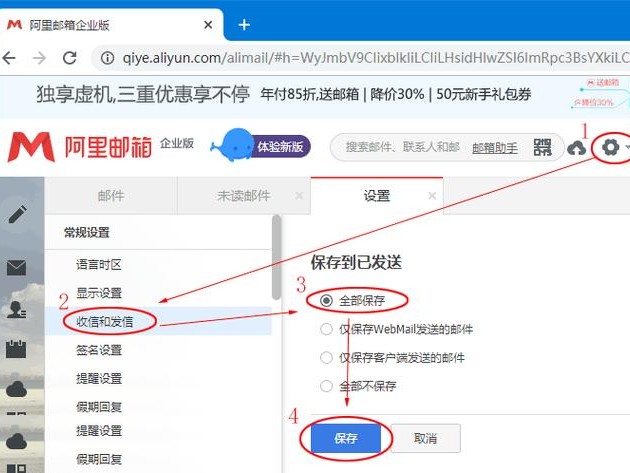Click the mail search input field
The image size is (630, 473).
coord(402,147)
